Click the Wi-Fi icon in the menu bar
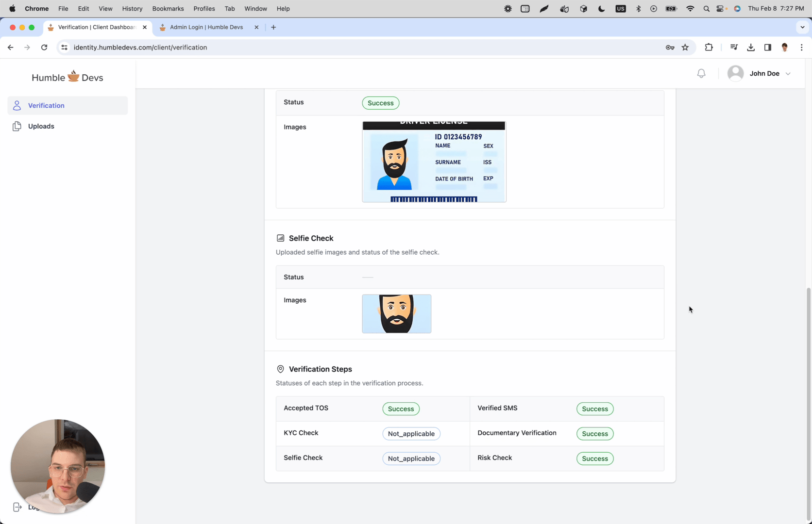The width and height of the screenshot is (812, 524). [690, 8]
